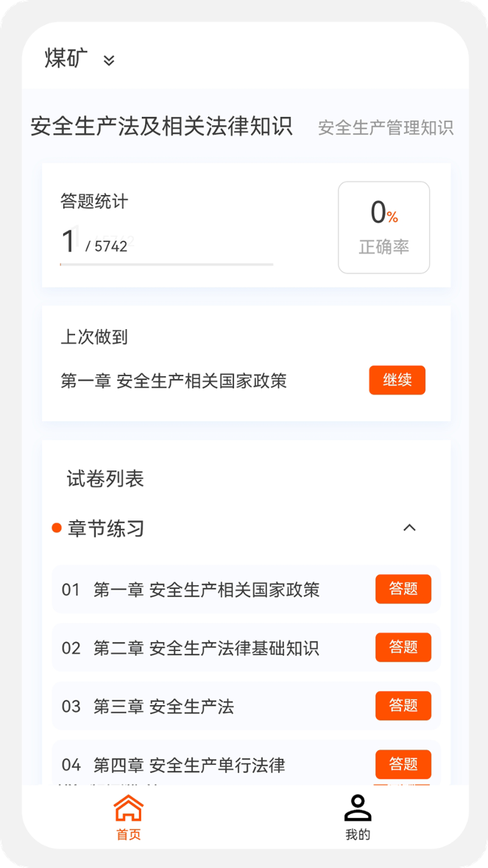Screen dimensions: 488x868
Task: Open chapter 02 第二章 安全生产法律基础知识 row
Action: 206,649
